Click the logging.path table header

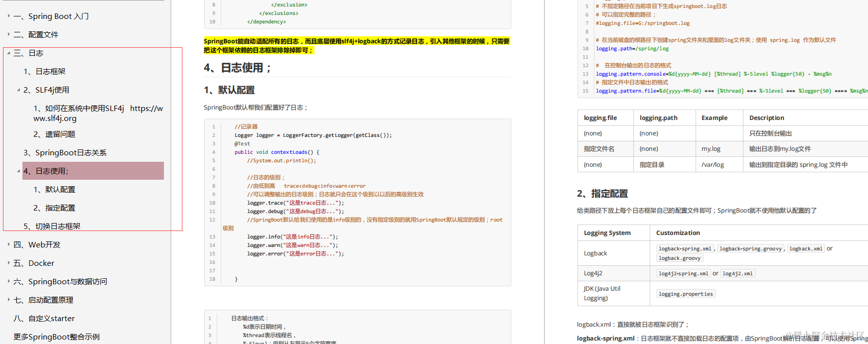(659, 118)
